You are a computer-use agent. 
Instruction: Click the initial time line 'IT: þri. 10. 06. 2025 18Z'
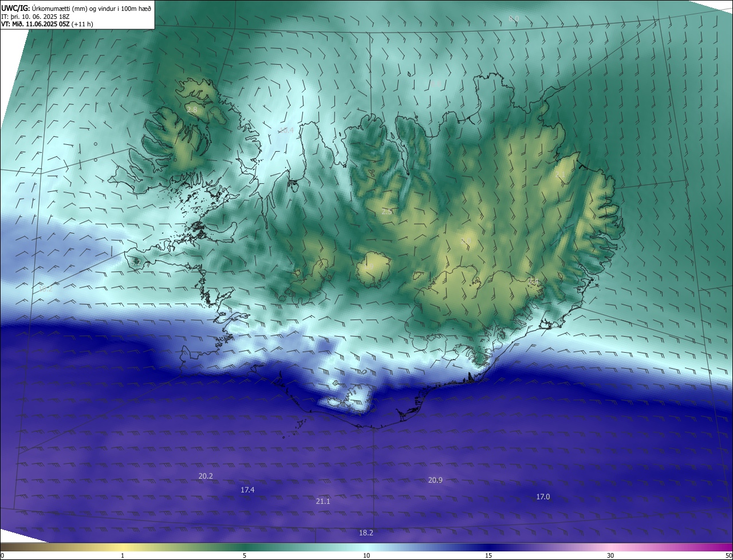[x=35, y=16]
